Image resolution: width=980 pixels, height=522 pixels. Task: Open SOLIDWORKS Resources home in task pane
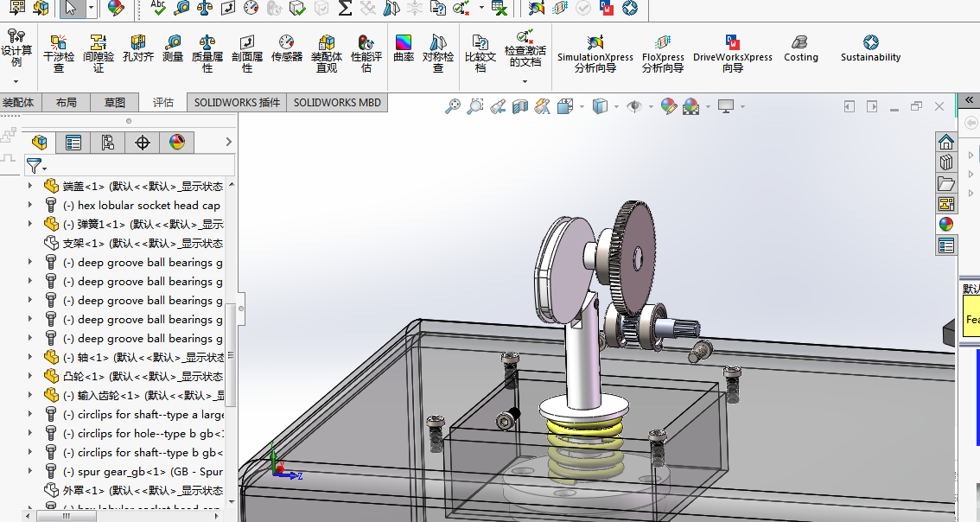[946, 141]
